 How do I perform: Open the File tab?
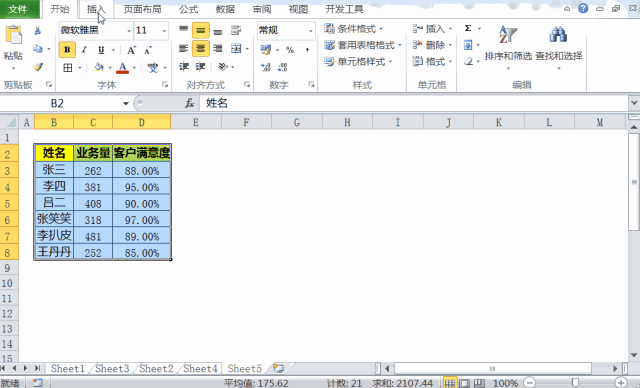(x=19, y=9)
